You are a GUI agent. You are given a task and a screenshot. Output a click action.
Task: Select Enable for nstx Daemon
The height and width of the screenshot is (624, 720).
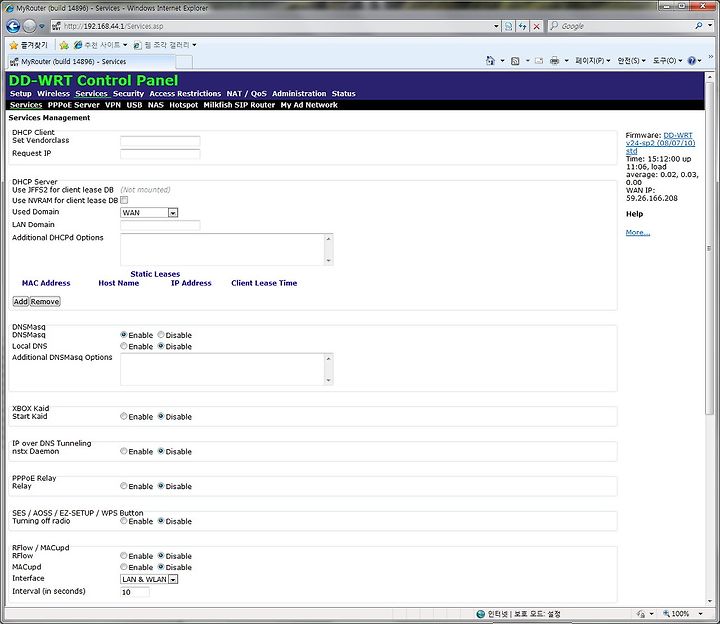[124, 451]
